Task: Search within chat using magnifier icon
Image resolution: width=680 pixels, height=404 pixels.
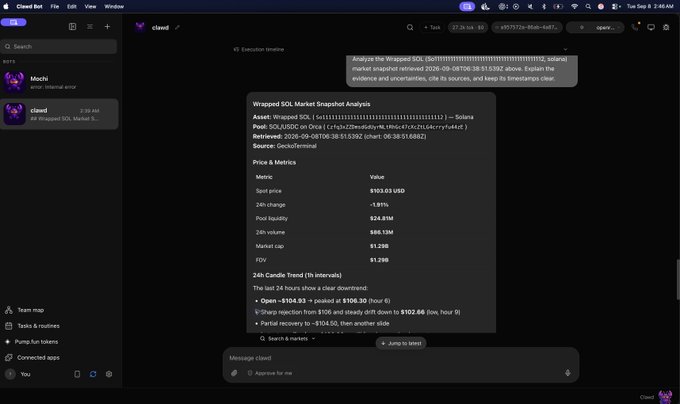Action: [410, 27]
